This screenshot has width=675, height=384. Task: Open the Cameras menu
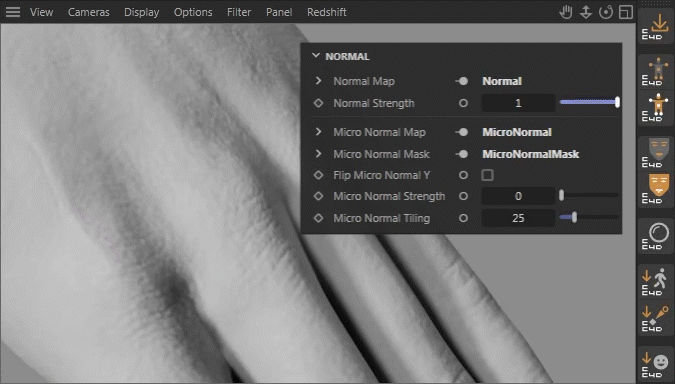[89, 12]
